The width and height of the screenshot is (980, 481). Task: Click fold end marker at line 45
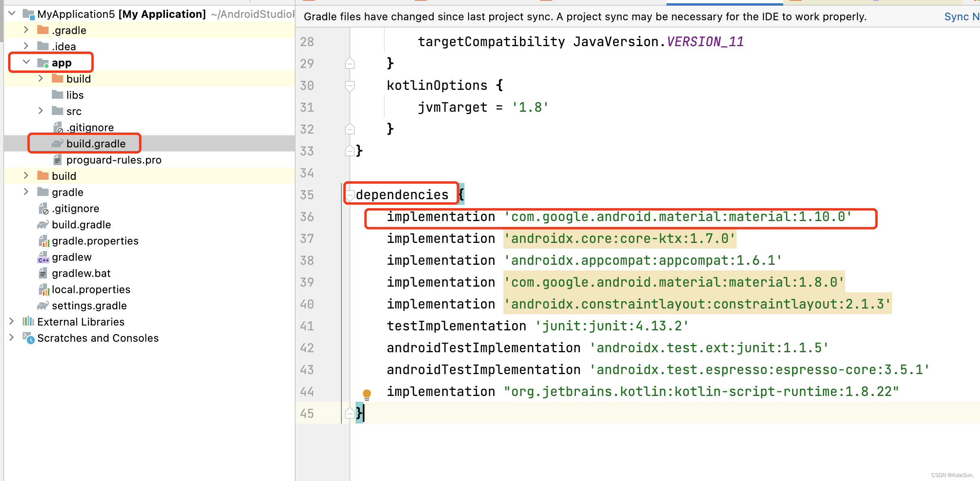(350, 413)
